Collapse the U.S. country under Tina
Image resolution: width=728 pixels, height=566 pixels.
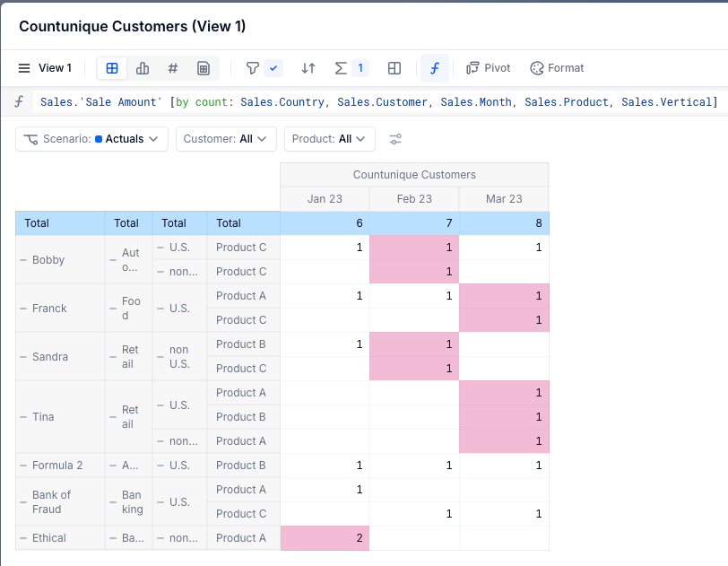[x=160, y=405]
